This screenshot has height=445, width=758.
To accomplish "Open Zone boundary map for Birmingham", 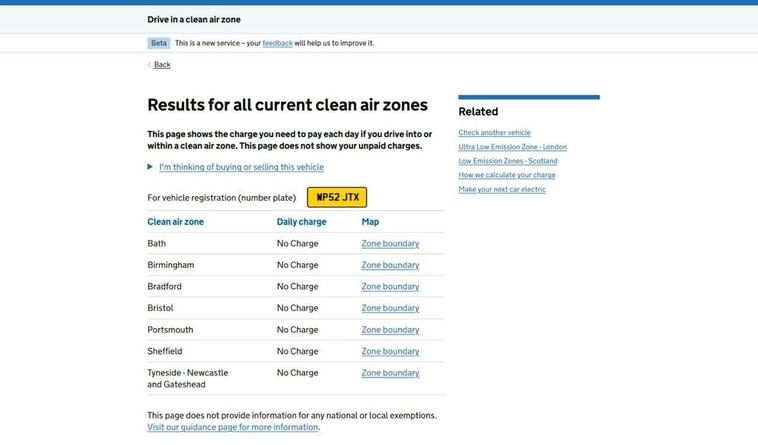I will click(x=390, y=265).
